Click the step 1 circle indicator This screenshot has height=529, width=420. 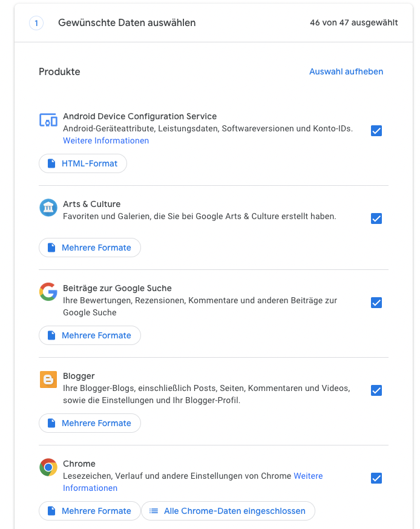(x=36, y=23)
